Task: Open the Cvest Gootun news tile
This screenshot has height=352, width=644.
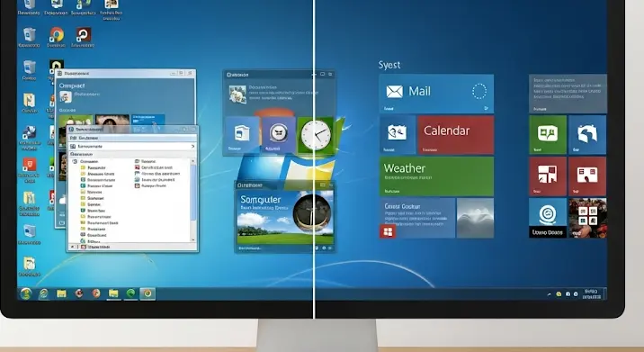Action: point(416,218)
